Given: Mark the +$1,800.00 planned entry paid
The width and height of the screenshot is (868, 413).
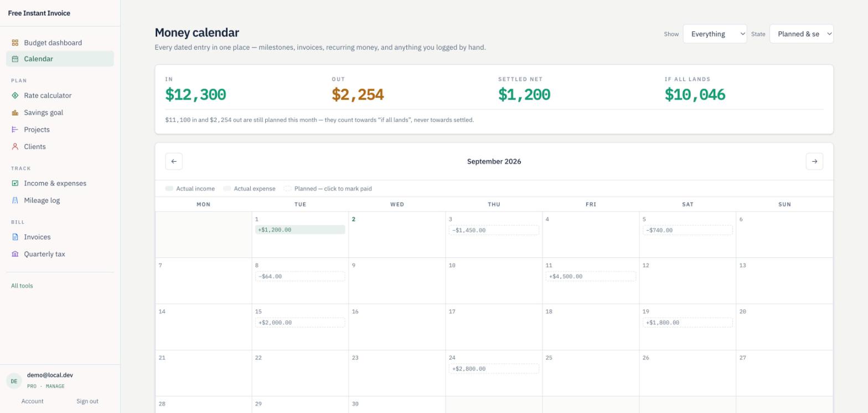Looking at the screenshot, I should (x=688, y=323).
